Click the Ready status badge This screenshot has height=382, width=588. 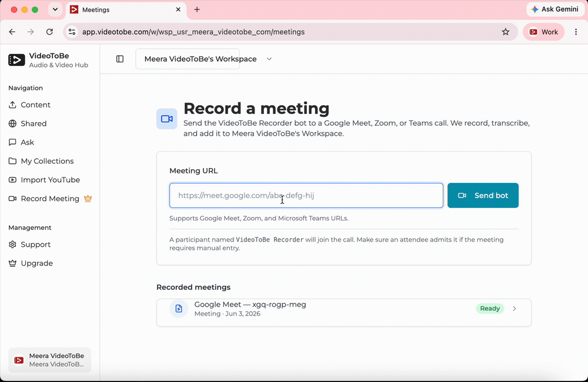pos(490,309)
